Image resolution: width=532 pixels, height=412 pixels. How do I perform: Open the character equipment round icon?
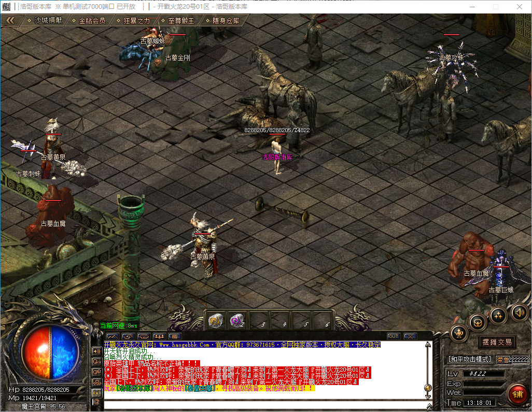[x=459, y=334]
